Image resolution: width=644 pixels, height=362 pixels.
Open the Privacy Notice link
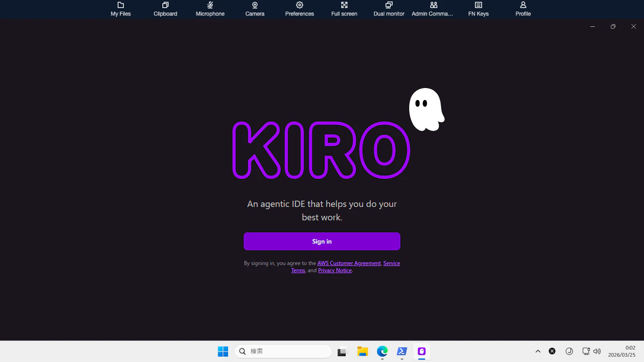pos(335,270)
